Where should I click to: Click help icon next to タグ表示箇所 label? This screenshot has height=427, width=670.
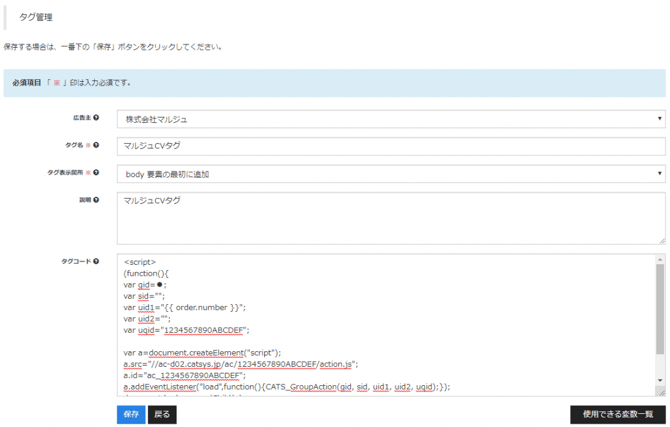tap(96, 172)
